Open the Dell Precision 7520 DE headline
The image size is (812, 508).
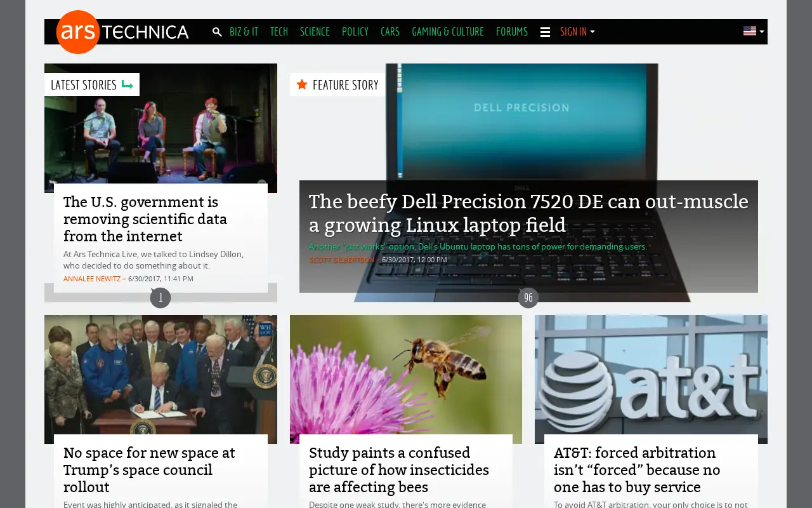tap(528, 213)
